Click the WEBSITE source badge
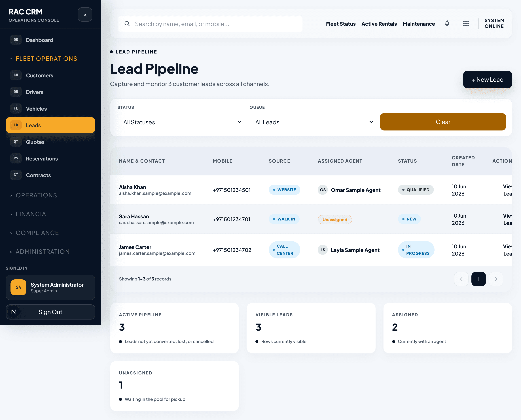Image resolution: width=521 pixels, height=420 pixels. 284,190
